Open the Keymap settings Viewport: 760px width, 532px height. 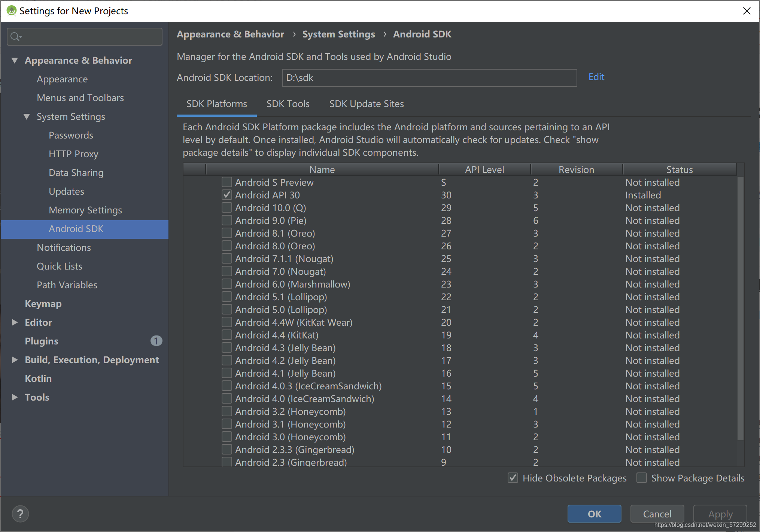43,304
